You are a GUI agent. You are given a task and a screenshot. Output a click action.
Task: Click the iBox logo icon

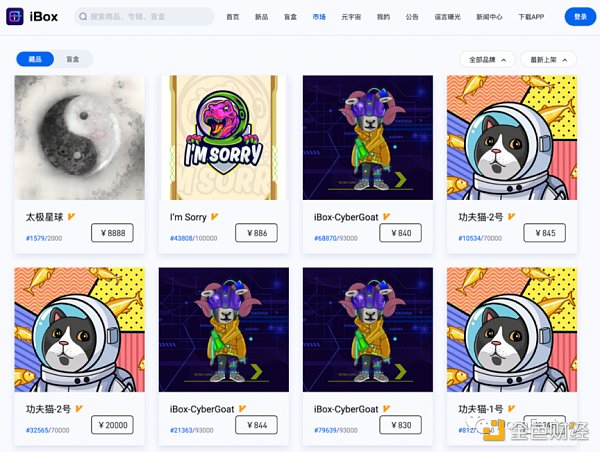[x=15, y=16]
